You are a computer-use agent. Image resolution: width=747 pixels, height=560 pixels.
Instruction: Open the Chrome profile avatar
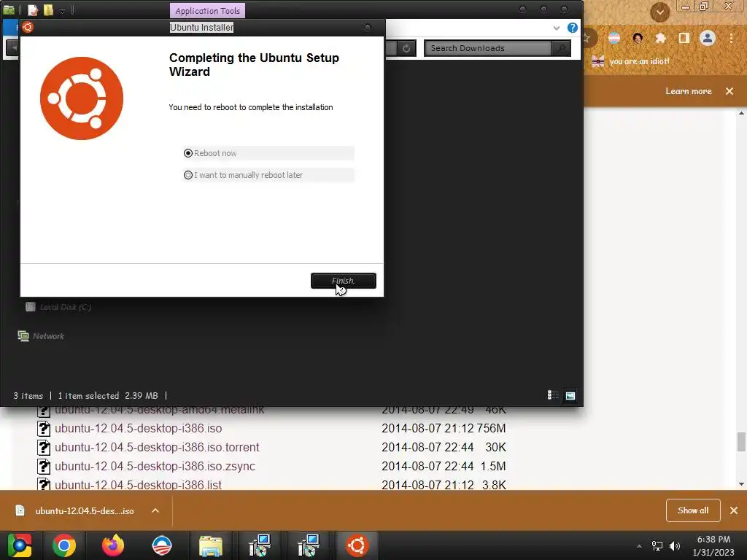[x=708, y=38]
